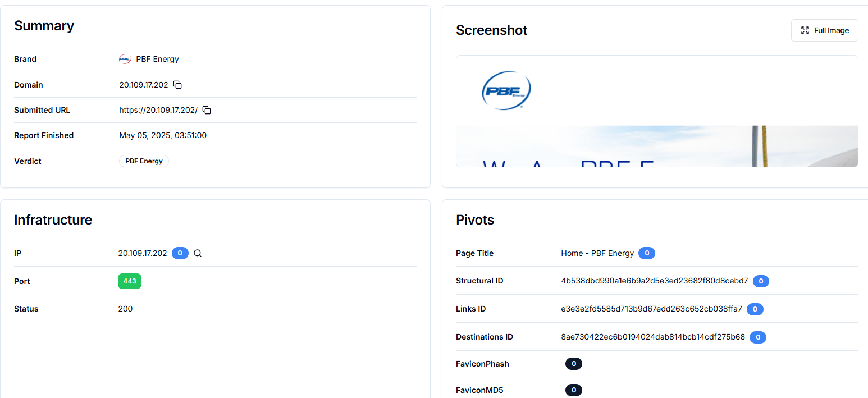868x398 pixels.
Task: Search the IP with the magnifier icon
Action: click(x=198, y=253)
